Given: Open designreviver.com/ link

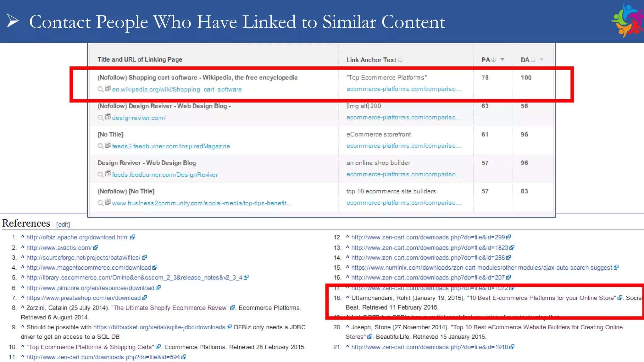Looking at the screenshot, I should [139, 118].
